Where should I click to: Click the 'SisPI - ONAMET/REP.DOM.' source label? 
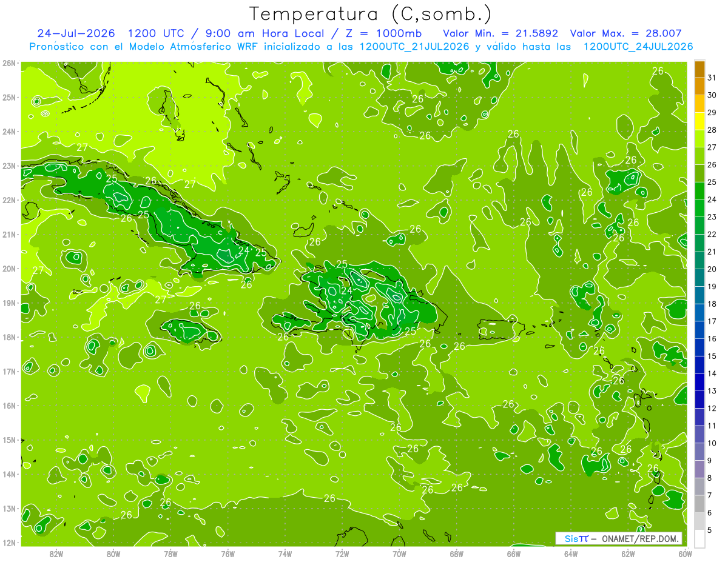[619, 538]
